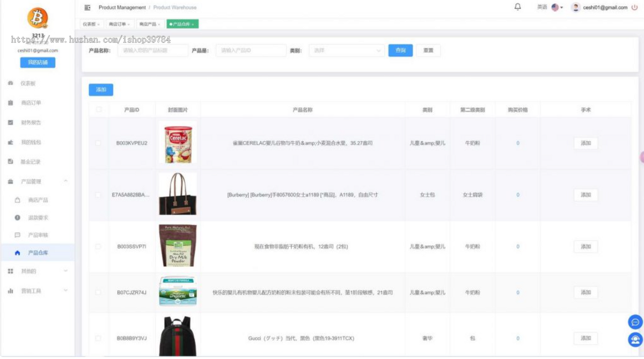This screenshot has width=644, height=359.
Task: Open the notifications bell
Action: [517, 7]
